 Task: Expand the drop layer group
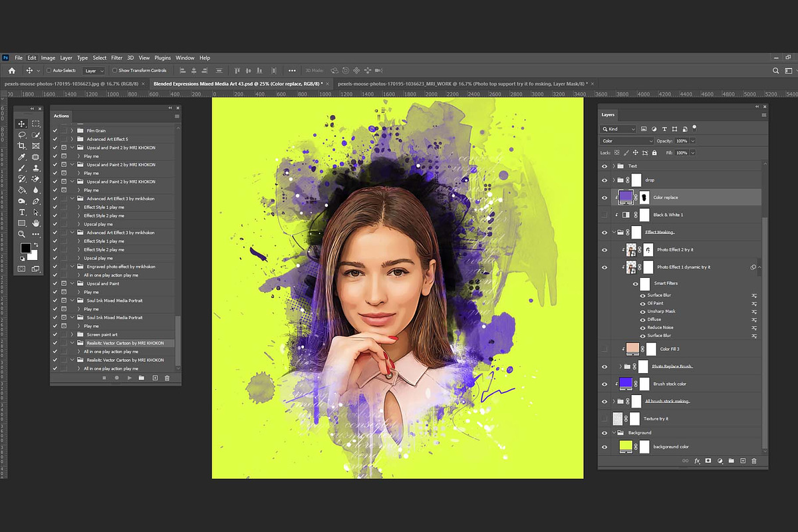[x=613, y=180]
